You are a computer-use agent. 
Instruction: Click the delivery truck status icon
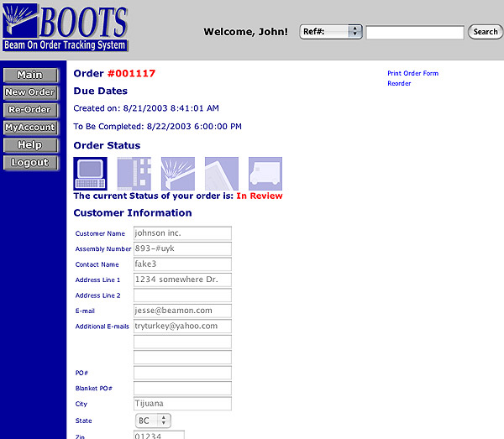[x=265, y=174]
